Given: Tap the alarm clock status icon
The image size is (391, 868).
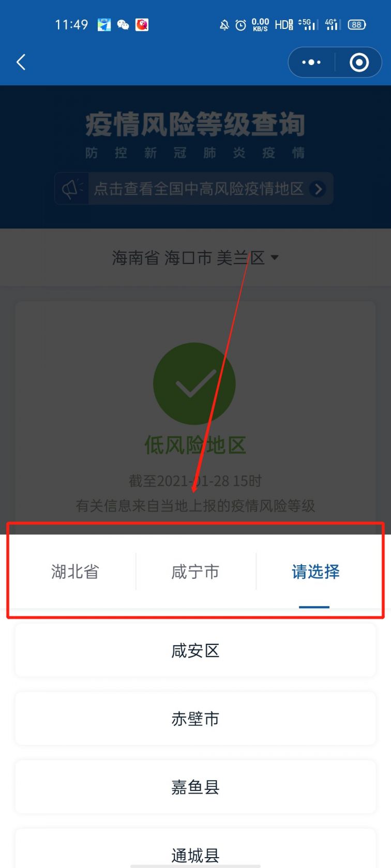Looking at the screenshot, I should click(240, 25).
